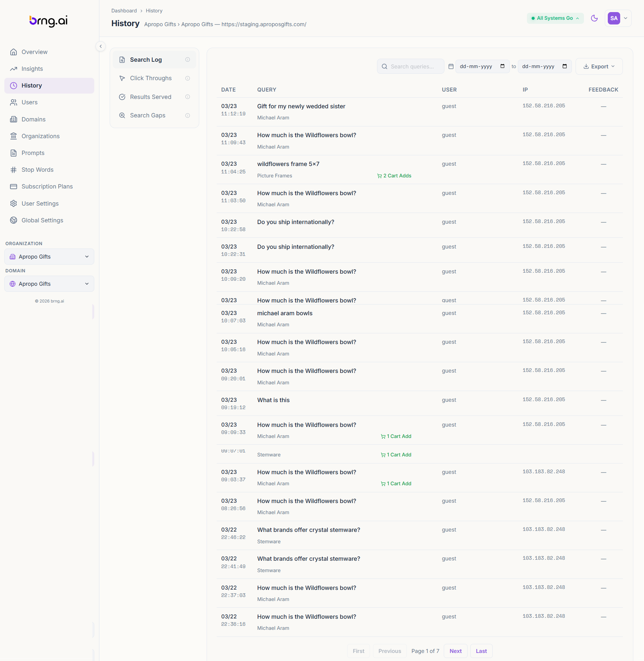Viewport: 644px width, 661px height.
Task: Open the start date calendar picker icon
Action: pos(502,66)
